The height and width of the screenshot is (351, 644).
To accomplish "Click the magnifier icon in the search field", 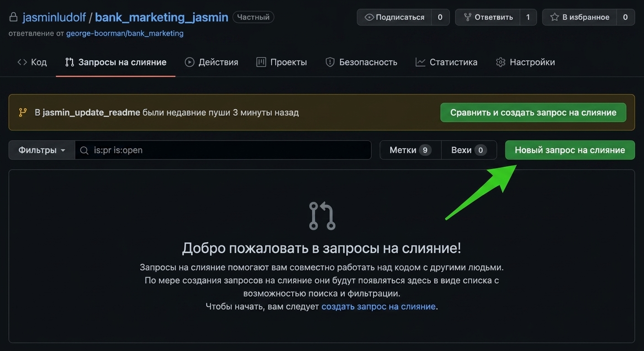I will point(84,150).
